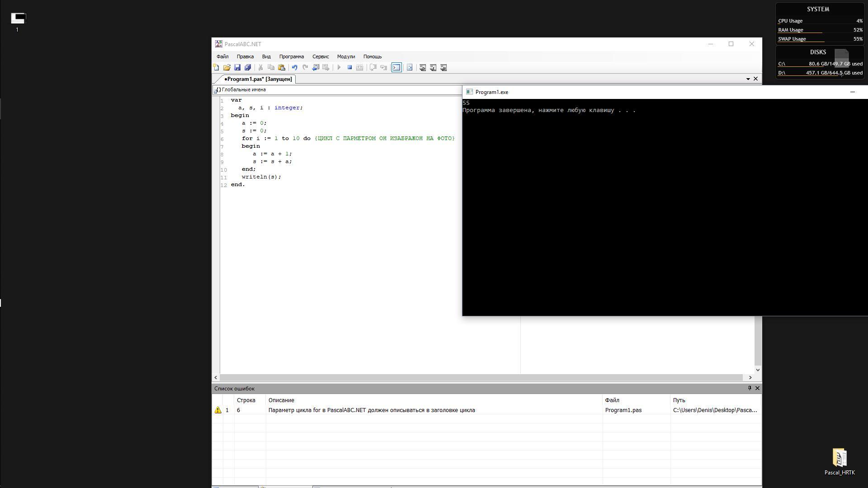This screenshot has width=868, height=488.
Task: Toggle the pin on the error list panel
Action: tap(750, 388)
